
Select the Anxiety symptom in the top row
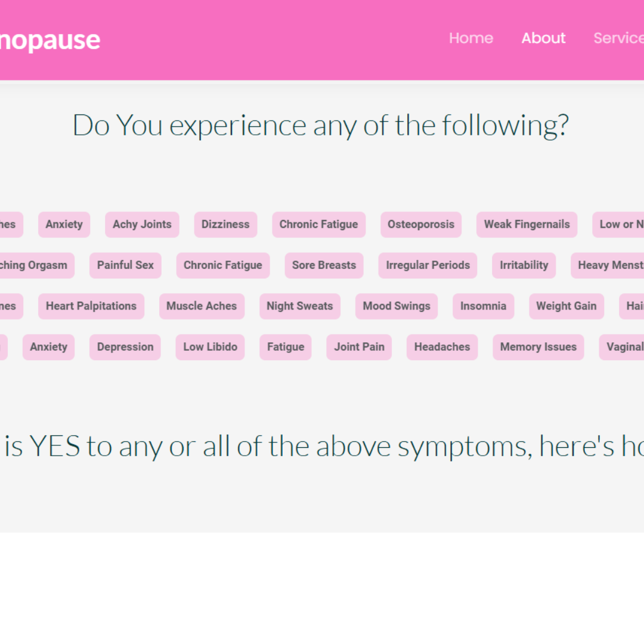(64, 224)
